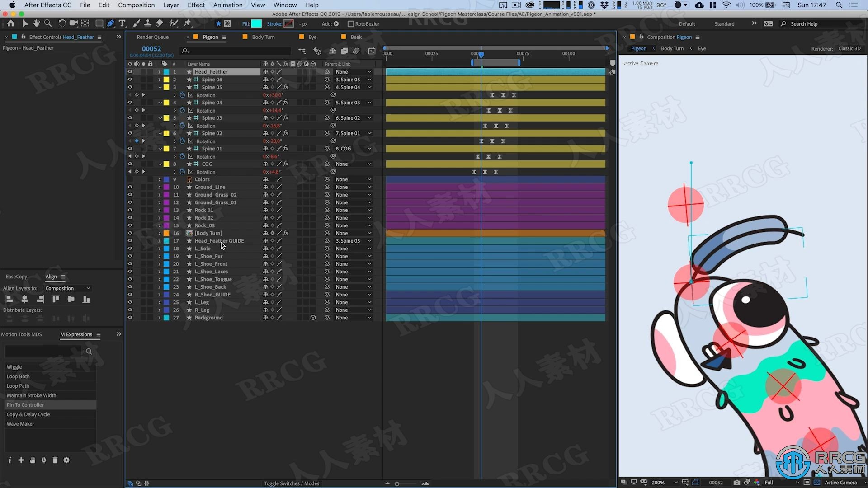Enable the RotoBezier checkbox
Image resolution: width=868 pixels, height=488 pixels.
pyautogui.click(x=350, y=24)
